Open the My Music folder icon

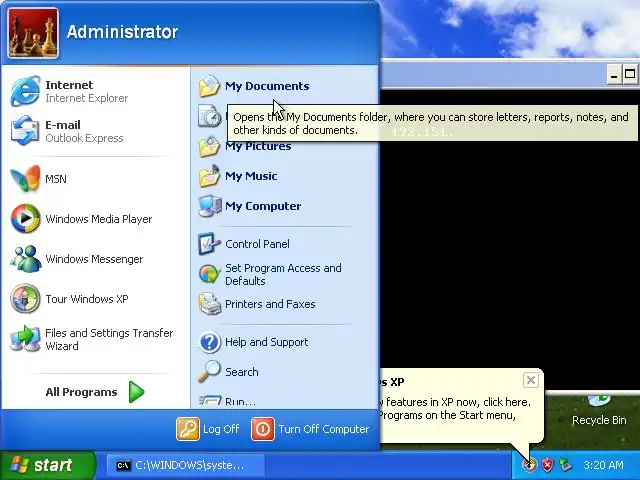(209, 176)
